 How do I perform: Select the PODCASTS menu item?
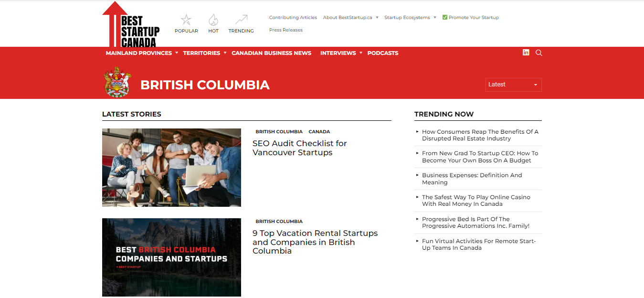pos(383,53)
